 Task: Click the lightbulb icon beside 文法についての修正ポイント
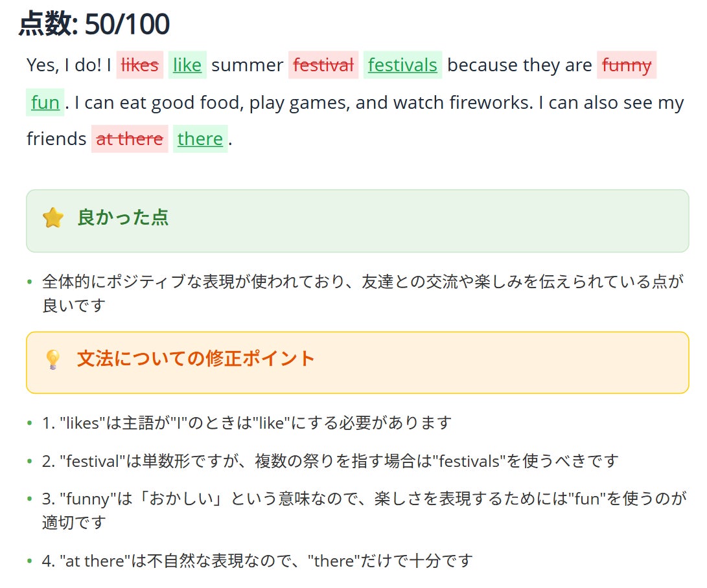pos(53,359)
